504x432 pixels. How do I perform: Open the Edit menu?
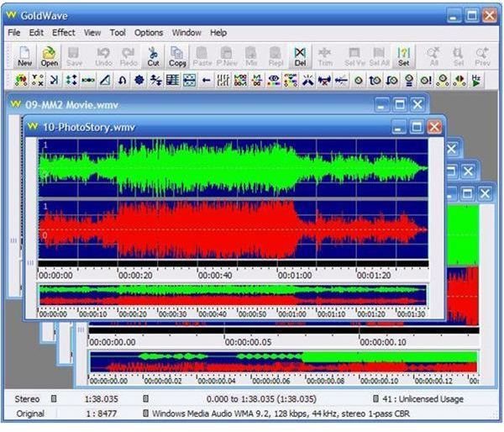(x=36, y=33)
